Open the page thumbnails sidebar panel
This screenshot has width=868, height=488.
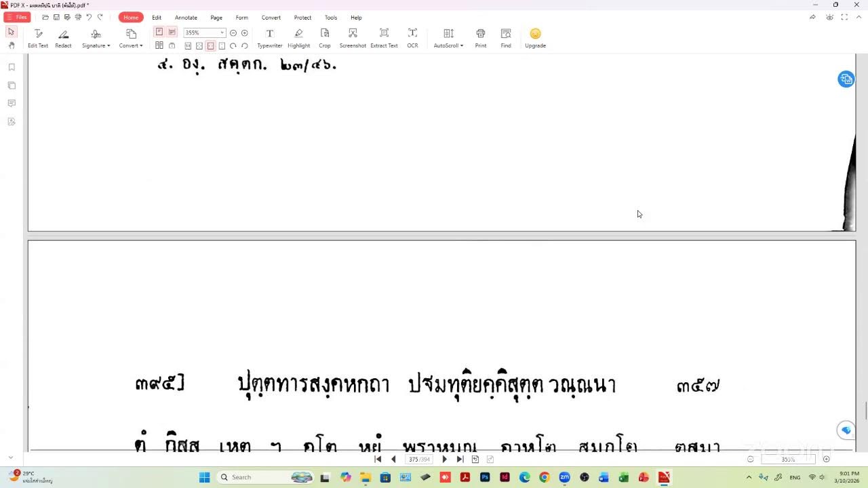pos(12,85)
